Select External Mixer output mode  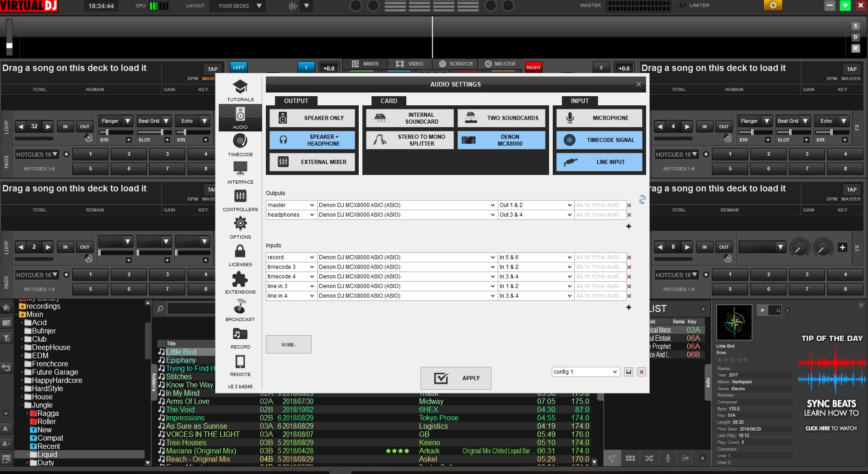(312, 162)
